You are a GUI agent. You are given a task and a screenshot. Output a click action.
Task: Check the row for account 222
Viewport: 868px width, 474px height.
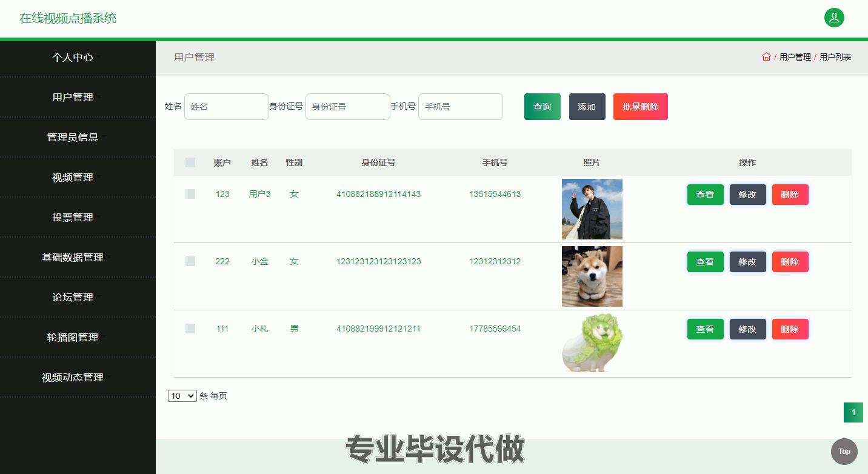coord(190,261)
